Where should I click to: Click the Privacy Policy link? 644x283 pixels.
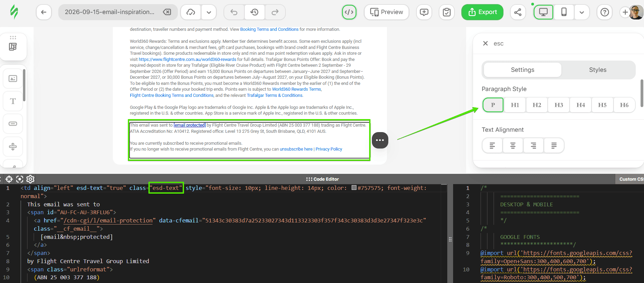(329, 149)
